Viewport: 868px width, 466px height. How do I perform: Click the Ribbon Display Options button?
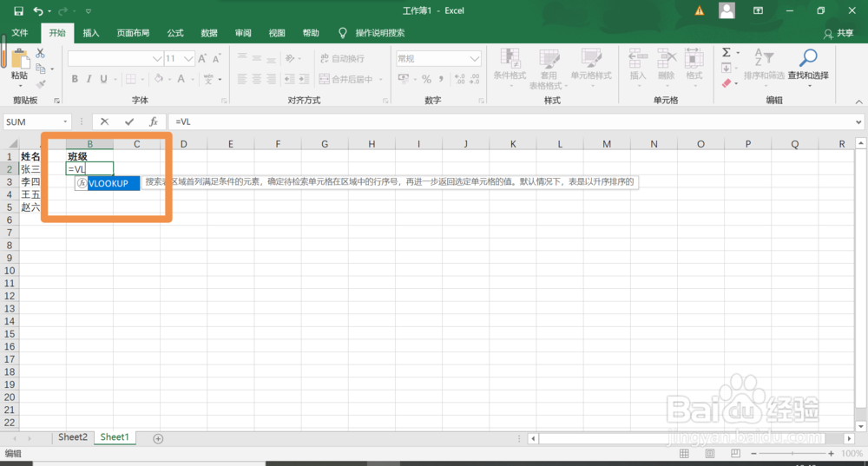click(x=758, y=10)
